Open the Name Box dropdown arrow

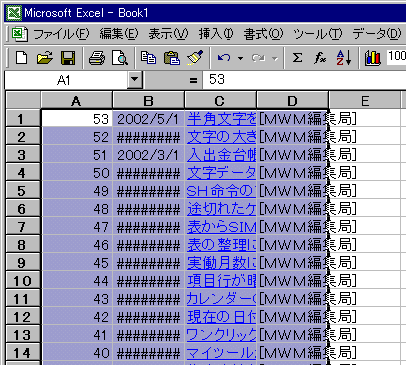point(135,80)
